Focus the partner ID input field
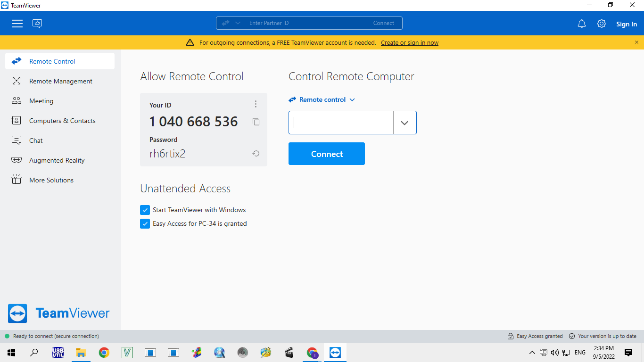This screenshot has height=362, width=644. 341,123
